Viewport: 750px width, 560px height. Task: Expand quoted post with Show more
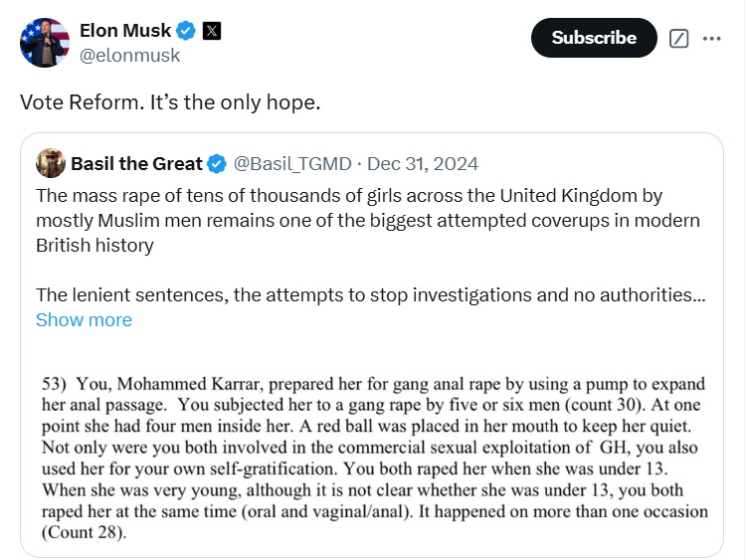click(x=84, y=320)
